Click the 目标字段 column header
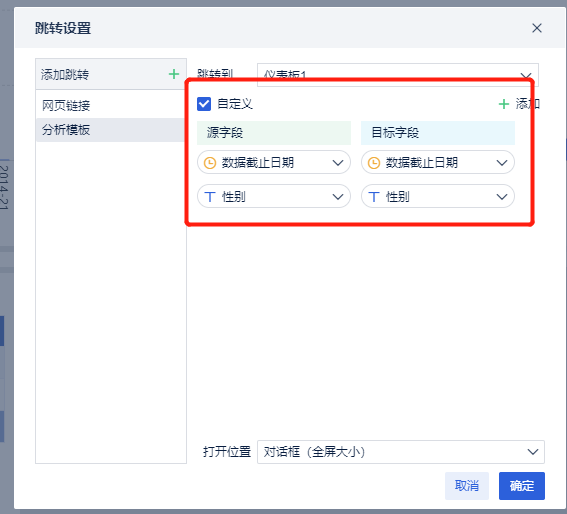This screenshot has height=514, width=567. [438, 133]
